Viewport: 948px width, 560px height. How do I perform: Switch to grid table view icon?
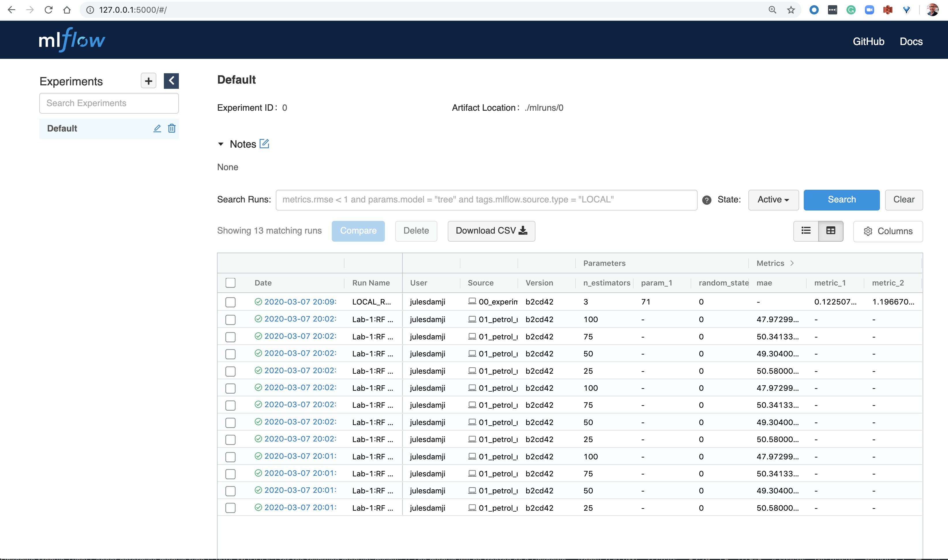(x=831, y=231)
